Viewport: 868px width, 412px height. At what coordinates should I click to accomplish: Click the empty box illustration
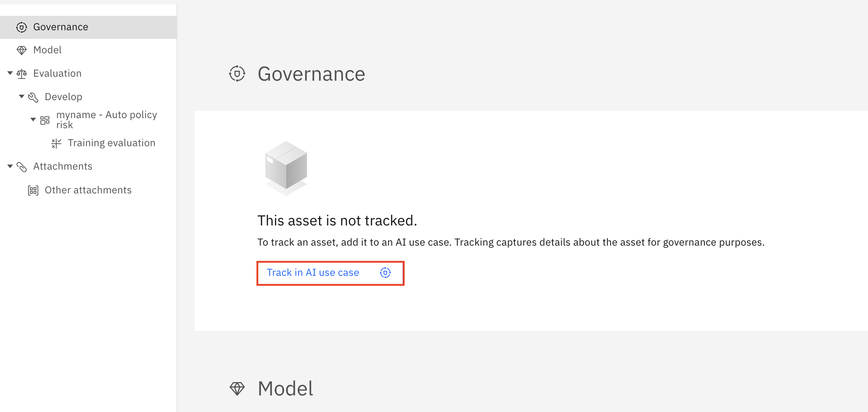click(286, 167)
